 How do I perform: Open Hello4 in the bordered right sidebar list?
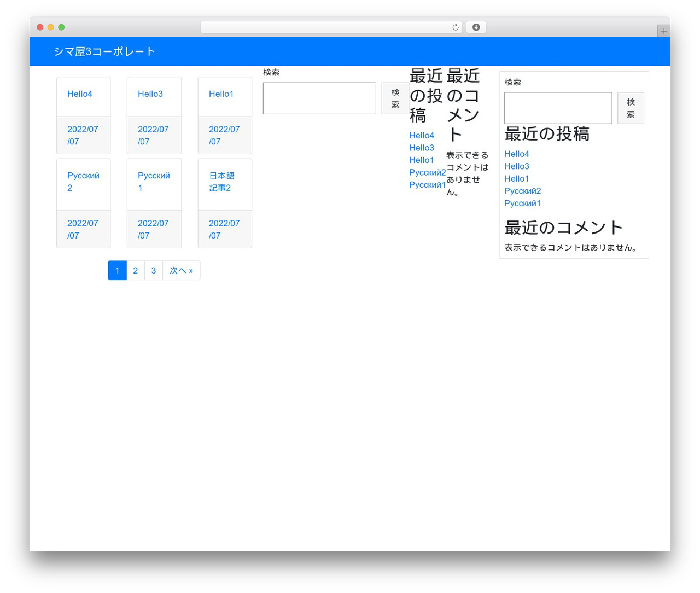pyautogui.click(x=517, y=154)
